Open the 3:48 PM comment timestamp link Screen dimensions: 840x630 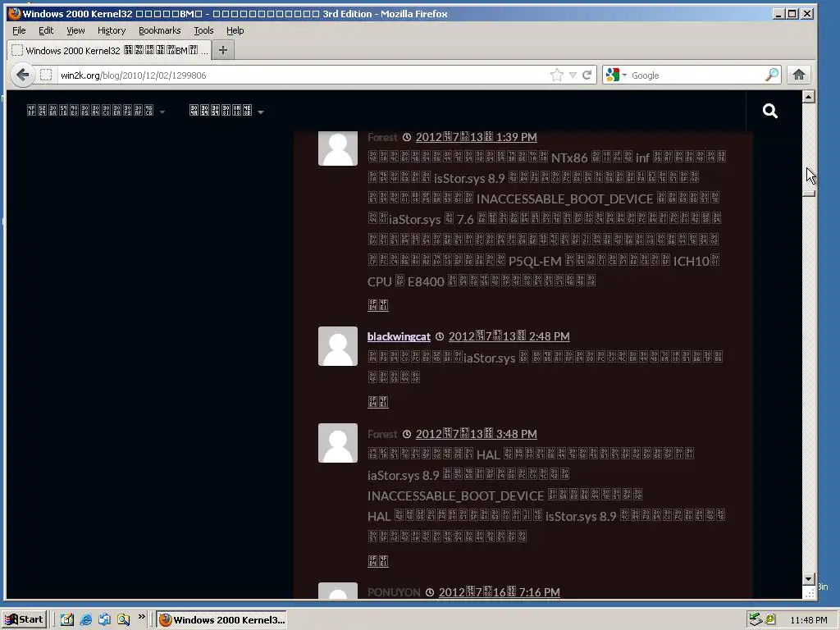coord(477,434)
